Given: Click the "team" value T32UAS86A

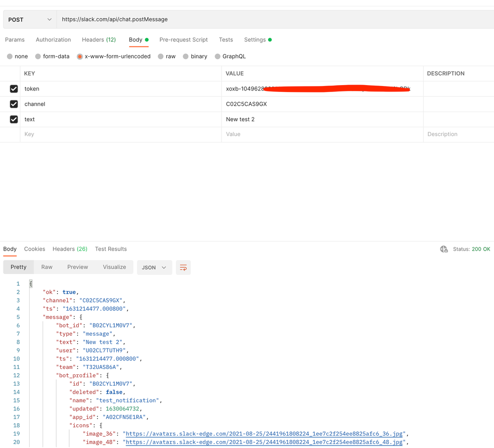Looking at the screenshot, I should pyautogui.click(x=101, y=367).
